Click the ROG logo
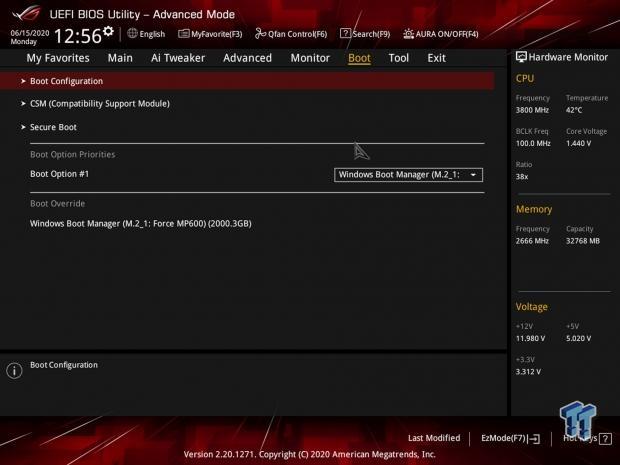The image size is (620, 465). (26, 13)
